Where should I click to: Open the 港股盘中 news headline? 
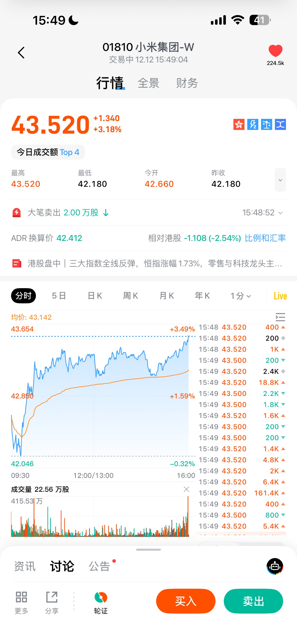(155, 263)
